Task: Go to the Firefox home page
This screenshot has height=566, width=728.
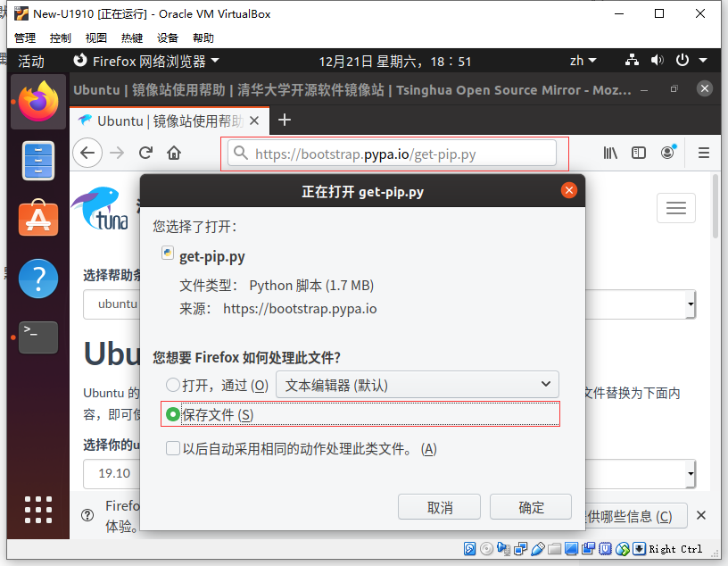Action: coord(174,153)
